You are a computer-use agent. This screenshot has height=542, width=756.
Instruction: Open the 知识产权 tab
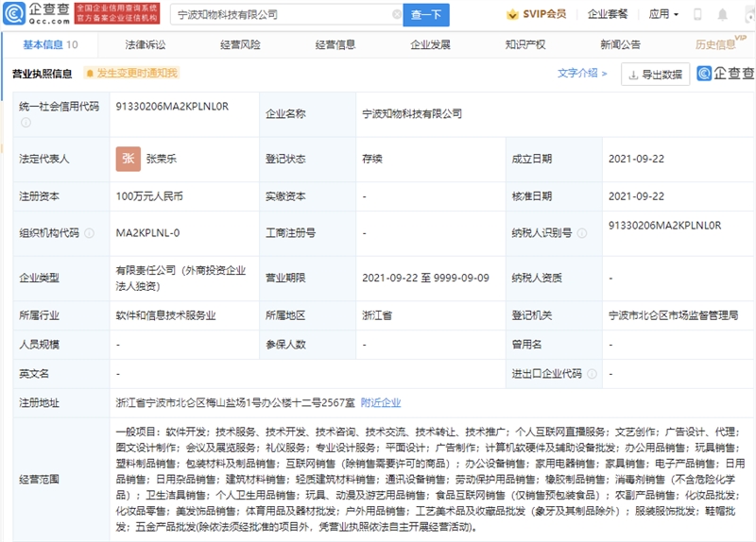point(524,44)
